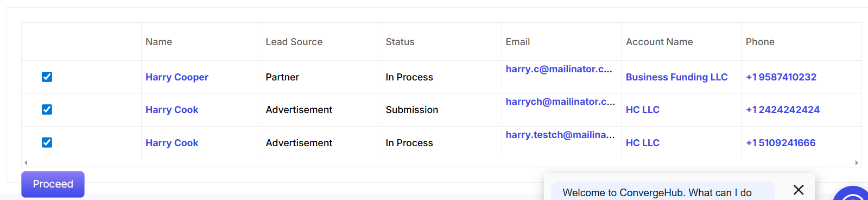Viewport: 868px width, 200px height.
Task: Click the harry.c@mailinator email link
Action: 559,69
